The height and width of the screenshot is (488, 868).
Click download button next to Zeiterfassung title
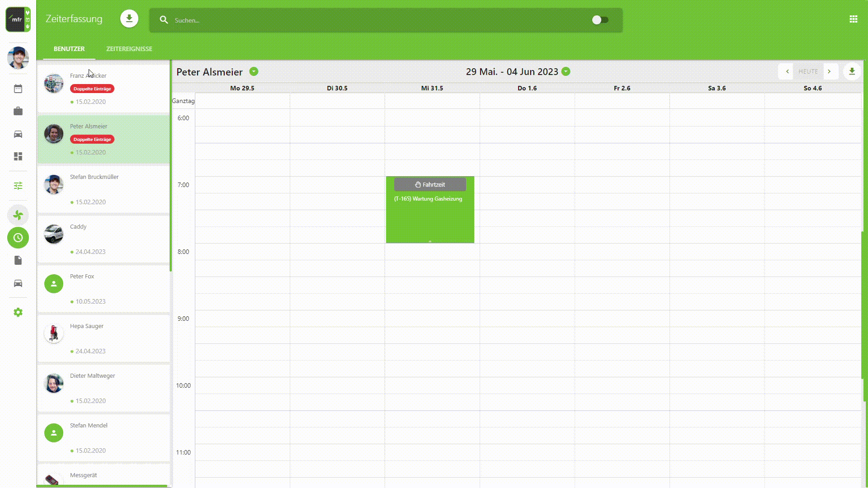(129, 19)
